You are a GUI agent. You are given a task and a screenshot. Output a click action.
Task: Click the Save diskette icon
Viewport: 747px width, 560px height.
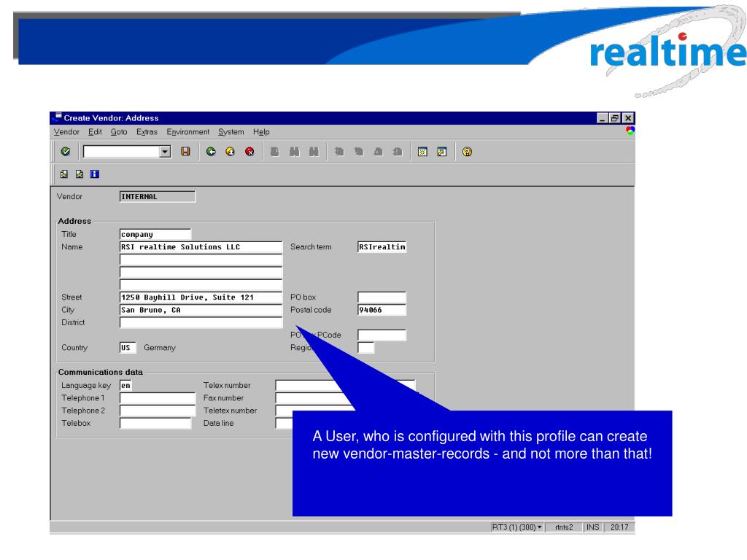coord(185,152)
